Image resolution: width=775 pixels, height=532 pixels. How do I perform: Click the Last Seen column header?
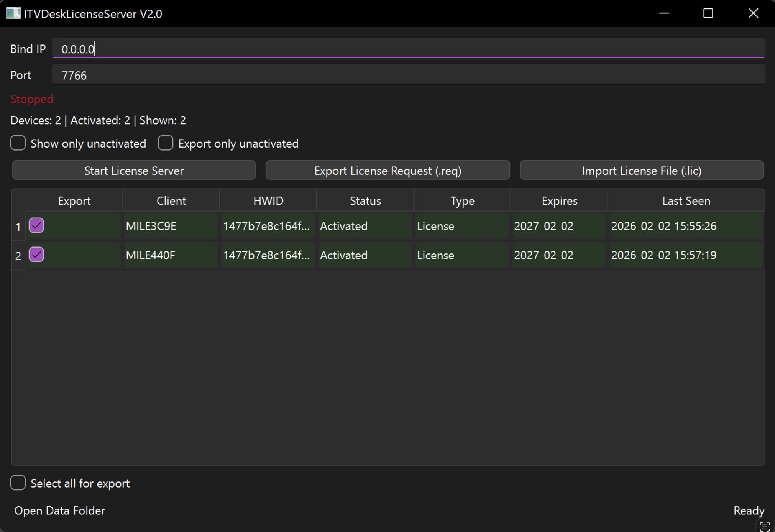(x=686, y=200)
